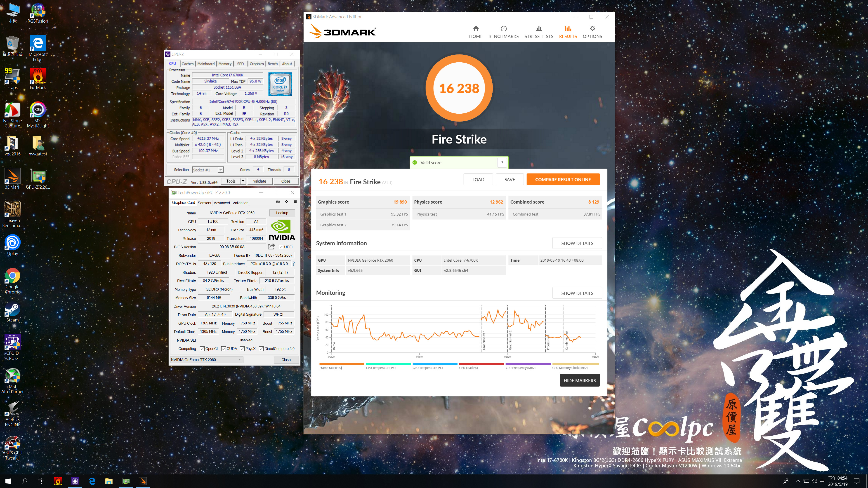Click HIDE MARKERS button

[580, 380]
